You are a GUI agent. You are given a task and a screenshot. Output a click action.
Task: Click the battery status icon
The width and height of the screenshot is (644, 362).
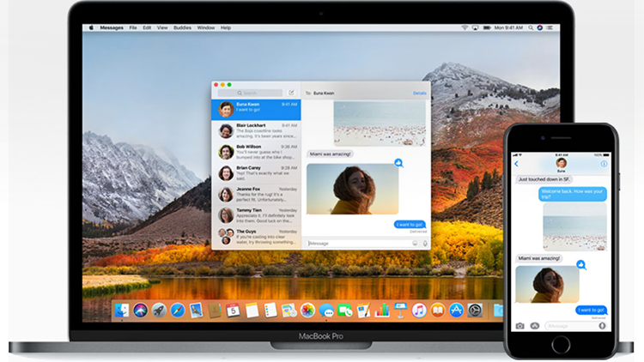pos(487,28)
